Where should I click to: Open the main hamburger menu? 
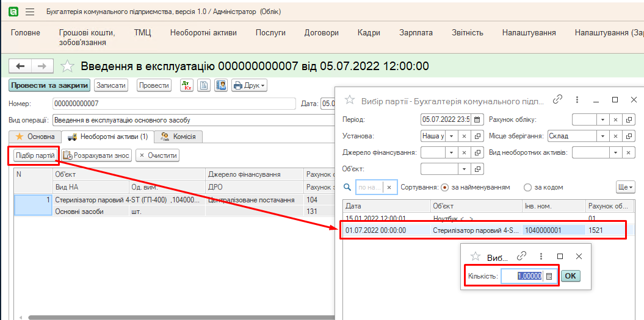30,12
